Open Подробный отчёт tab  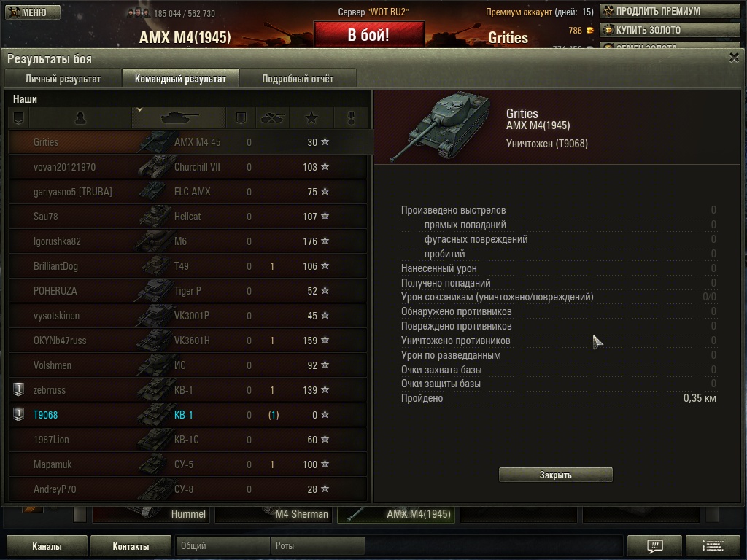click(298, 79)
